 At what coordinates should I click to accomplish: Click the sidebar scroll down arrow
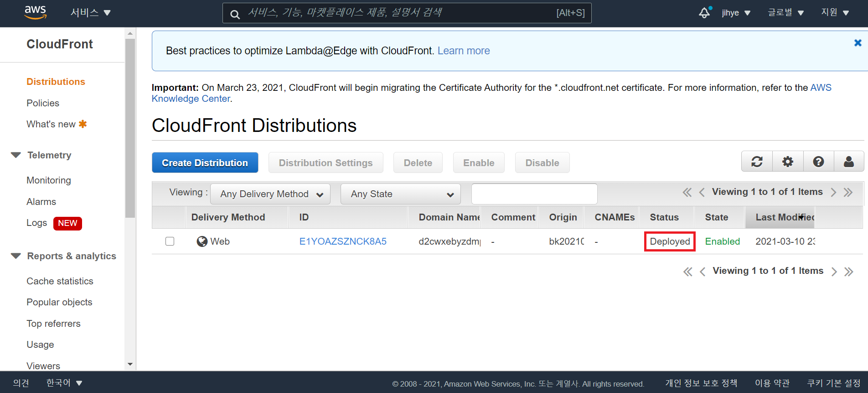click(x=130, y=364)
